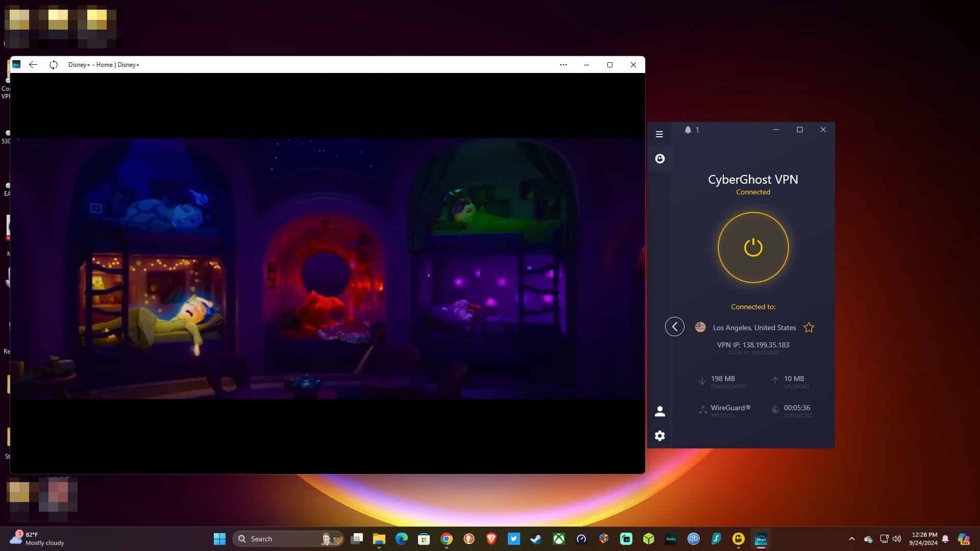Viewport: 980px width, 551px height.
Task: Open CyberGhost settings with the gear icon
Action: point(660,436)
